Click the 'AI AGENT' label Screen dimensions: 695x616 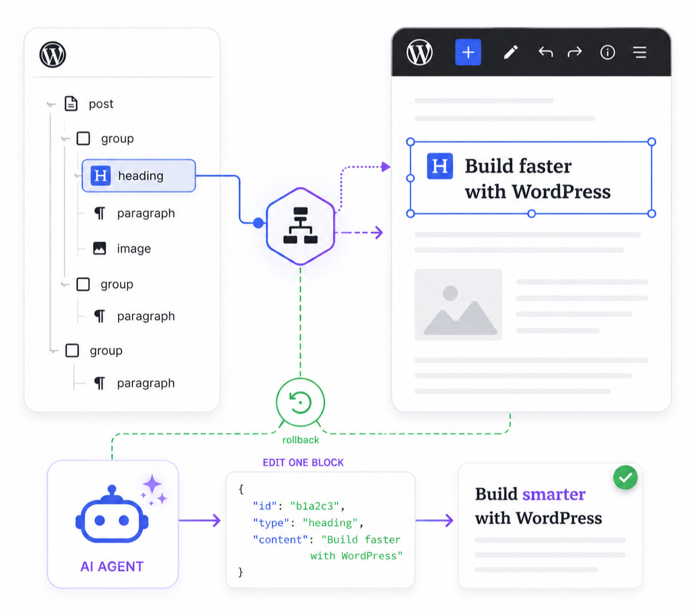tap(112, 567)
